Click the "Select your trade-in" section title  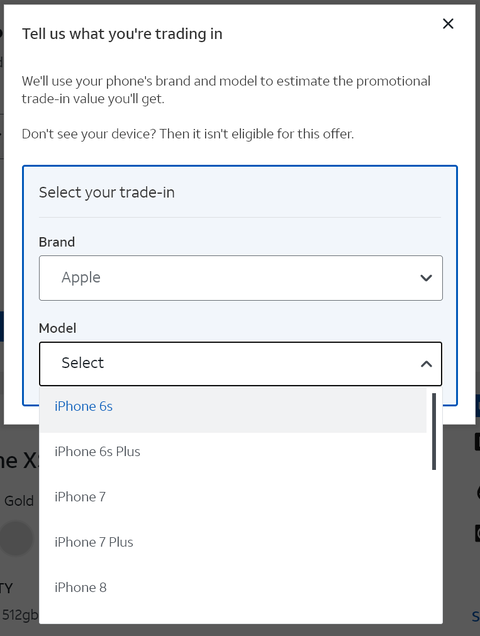(x=107, y=192)
